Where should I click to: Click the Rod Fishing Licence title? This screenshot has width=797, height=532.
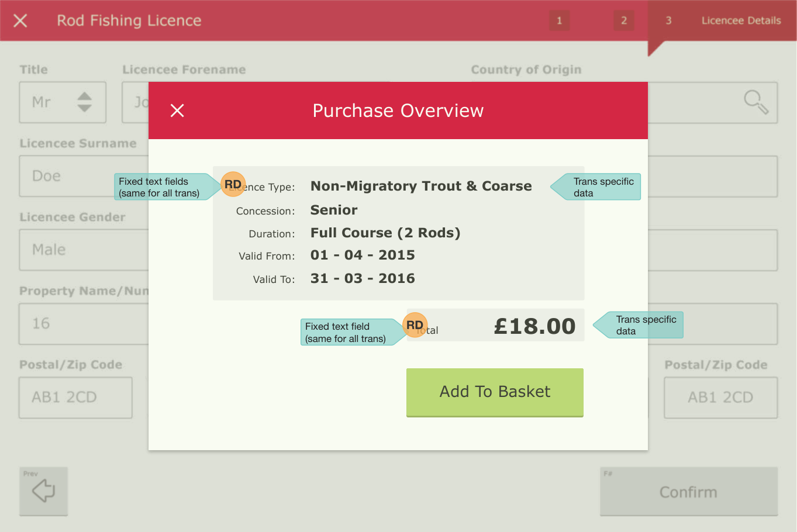point(129,20)
